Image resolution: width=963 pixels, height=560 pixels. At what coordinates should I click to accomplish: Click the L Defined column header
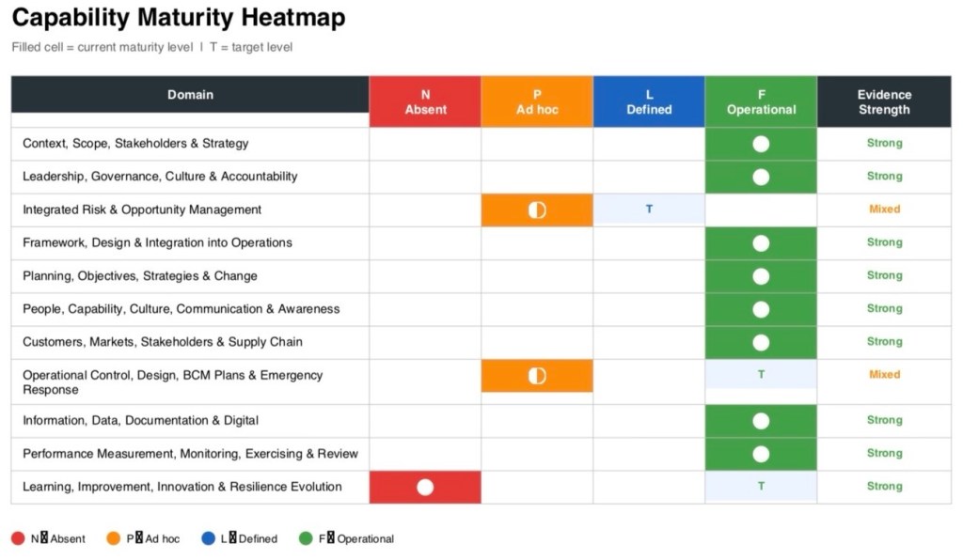point(649,101)
